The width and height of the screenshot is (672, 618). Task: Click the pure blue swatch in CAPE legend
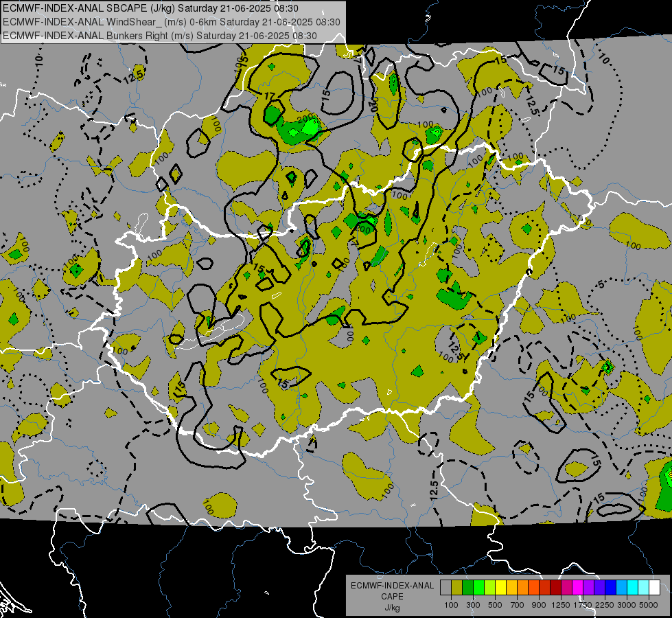click(x=610, y=588)
